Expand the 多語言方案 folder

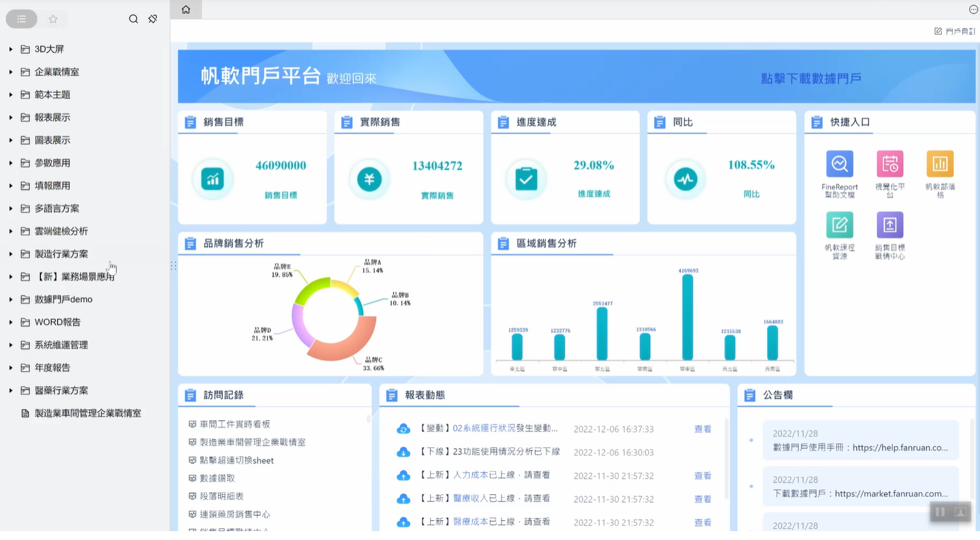[11, 208]
